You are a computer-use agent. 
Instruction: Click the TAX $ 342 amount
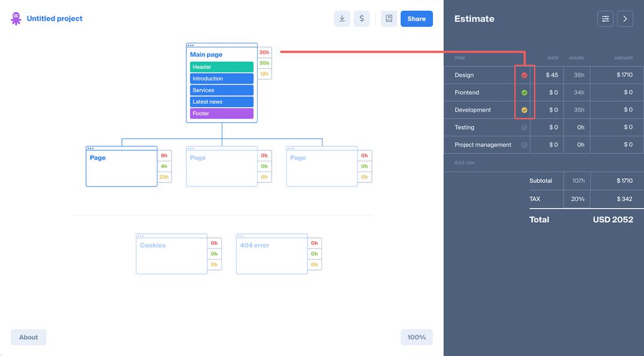click(624, 199)
